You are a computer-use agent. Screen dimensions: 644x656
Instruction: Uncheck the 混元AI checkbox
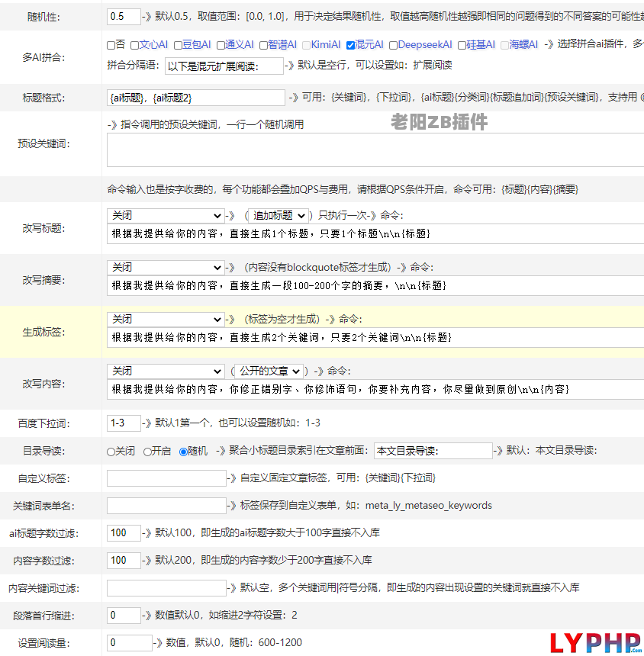pyautogui.click(x=351, y=45)
